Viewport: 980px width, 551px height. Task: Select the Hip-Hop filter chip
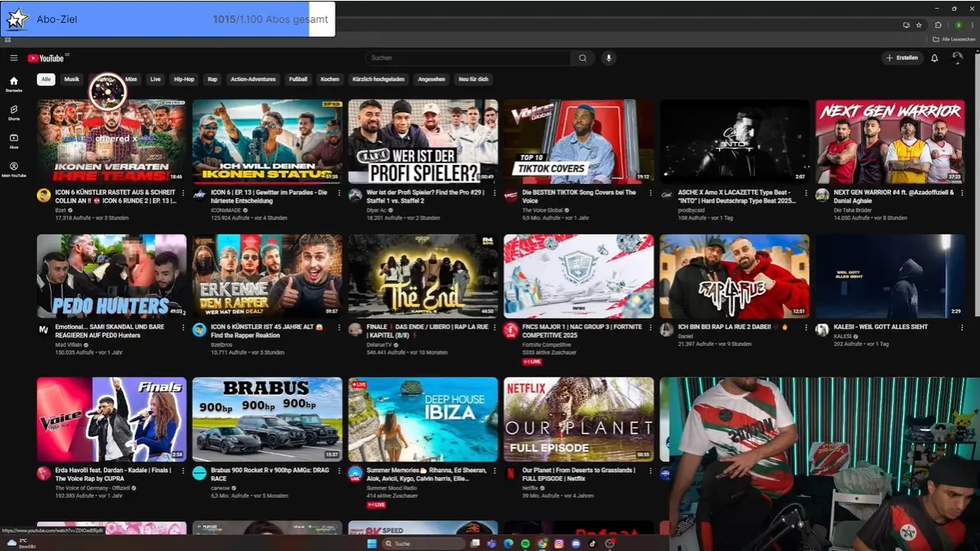(x=184, y=80)
